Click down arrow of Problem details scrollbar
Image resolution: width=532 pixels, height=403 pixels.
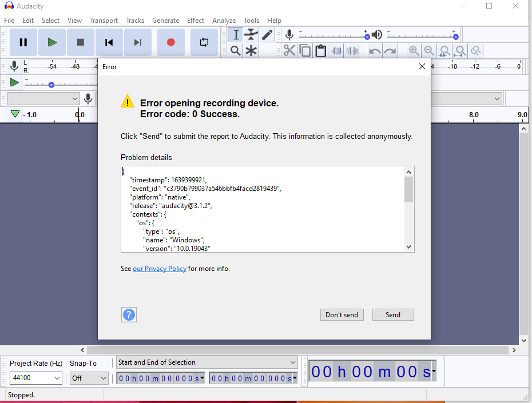[x=408, y=247]
